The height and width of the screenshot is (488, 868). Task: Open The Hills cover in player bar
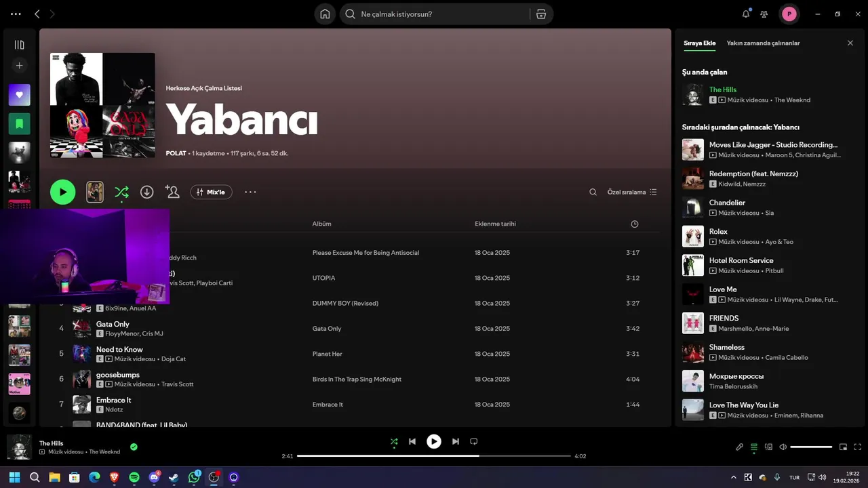pos(19,447)
